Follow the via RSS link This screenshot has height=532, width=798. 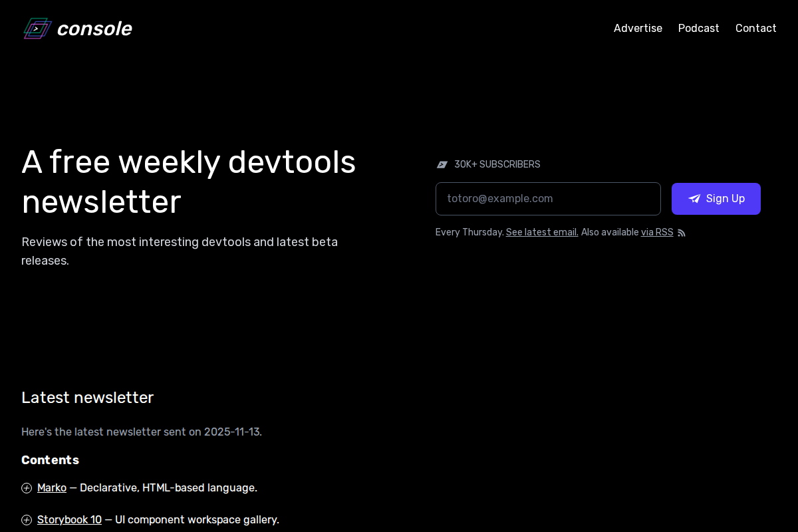pos(656,232)
